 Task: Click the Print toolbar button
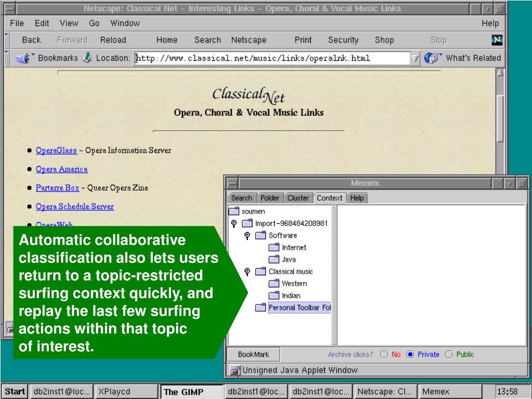click(303, 40)
